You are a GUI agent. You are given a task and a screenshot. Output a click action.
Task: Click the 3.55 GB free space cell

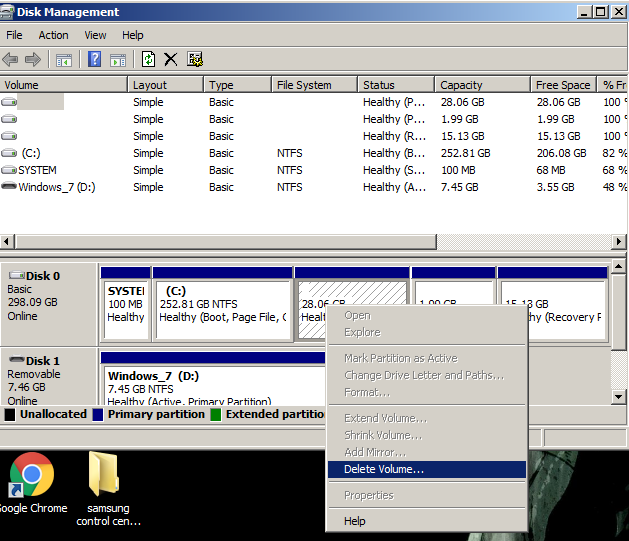pyautogui.click(x=556, y=187)
